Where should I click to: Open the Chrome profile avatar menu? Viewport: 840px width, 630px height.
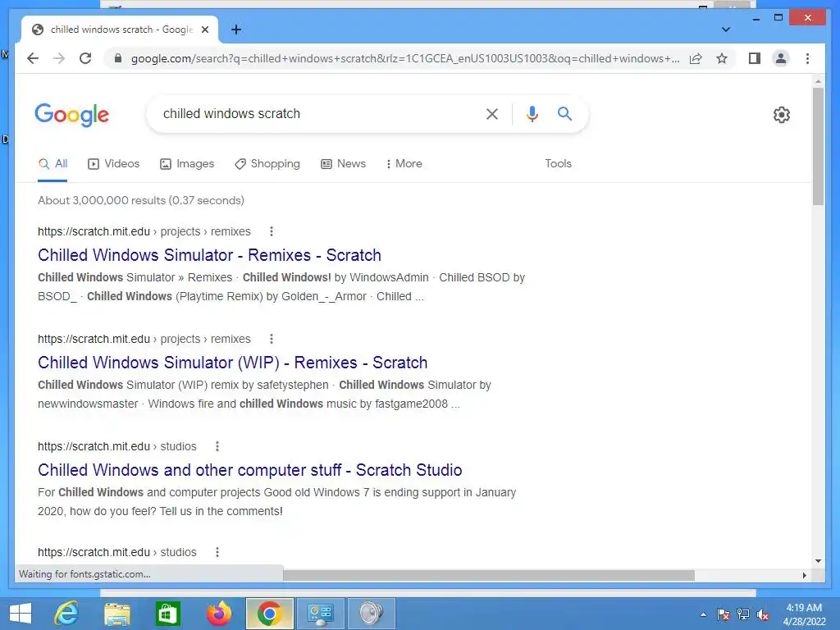pyautogui.click(x=781, y=58)
